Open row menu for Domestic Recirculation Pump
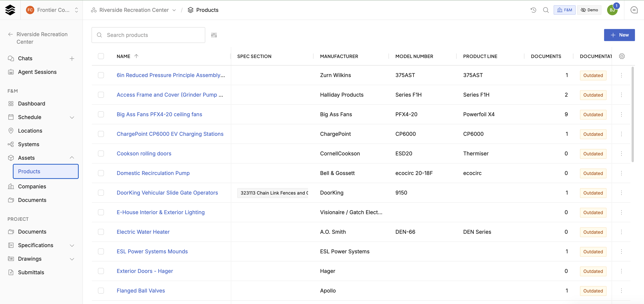 pos(621,173)
